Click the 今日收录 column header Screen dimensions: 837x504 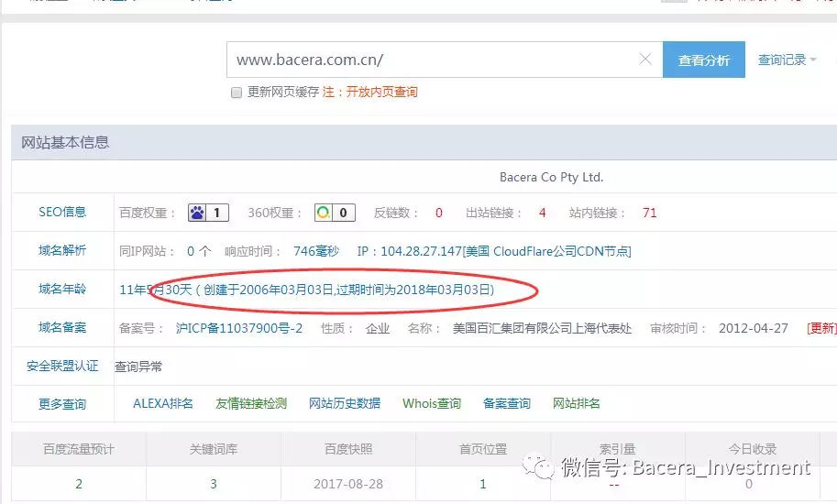pos(753,449)
